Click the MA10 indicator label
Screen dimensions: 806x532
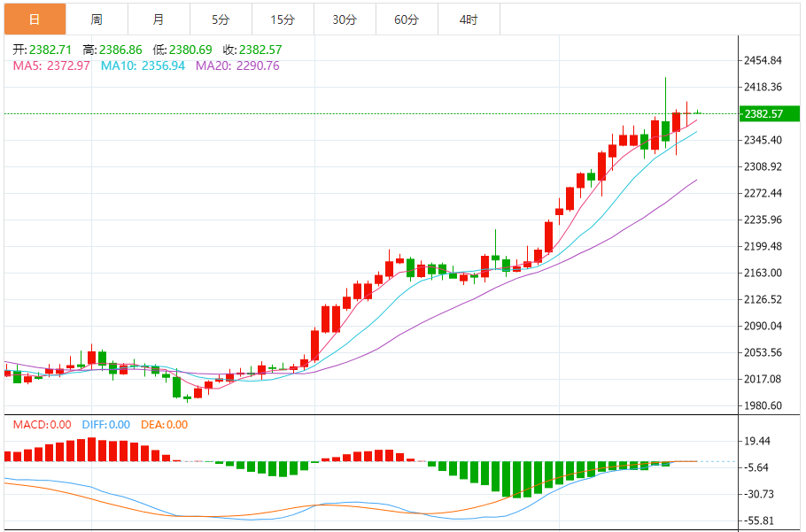click(143, 66)
